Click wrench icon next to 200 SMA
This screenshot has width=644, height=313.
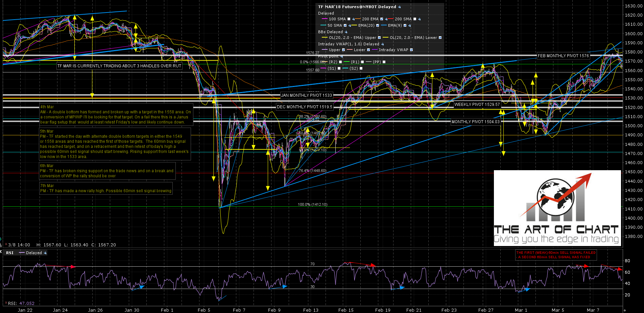coord(420,19)
